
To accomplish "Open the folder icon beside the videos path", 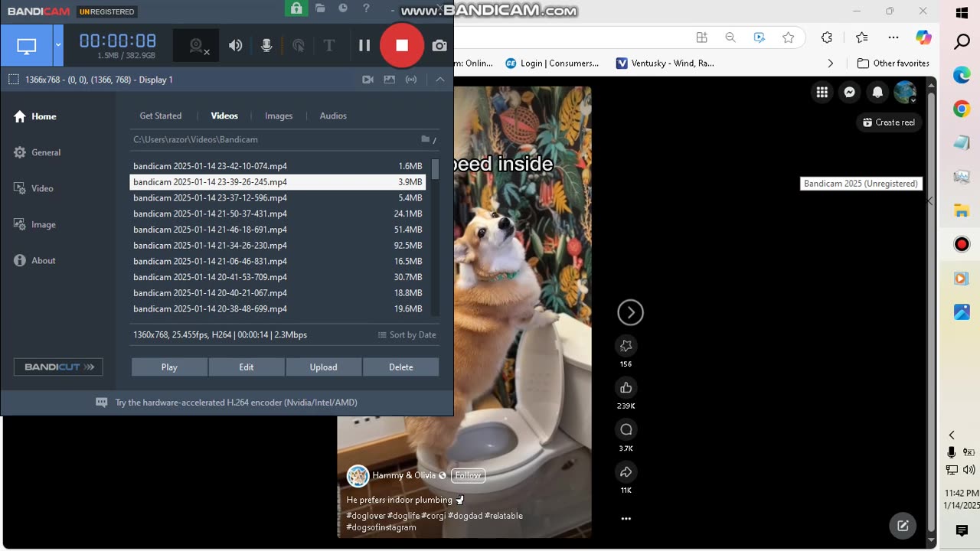I will pos(426,139).
